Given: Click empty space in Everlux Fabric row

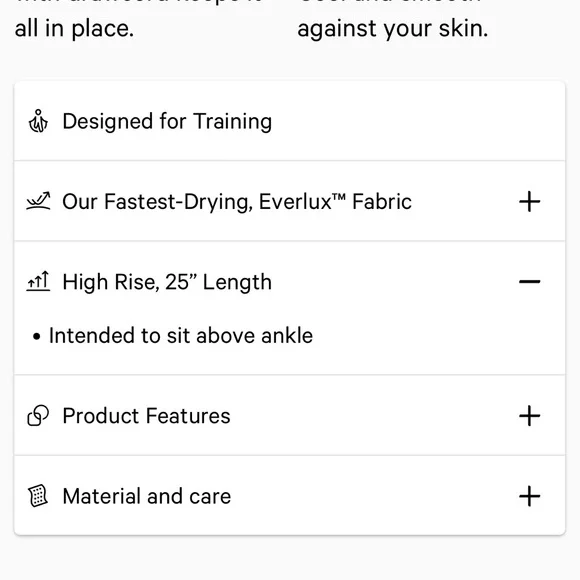Looking at the screenshot, I should 464,202.
